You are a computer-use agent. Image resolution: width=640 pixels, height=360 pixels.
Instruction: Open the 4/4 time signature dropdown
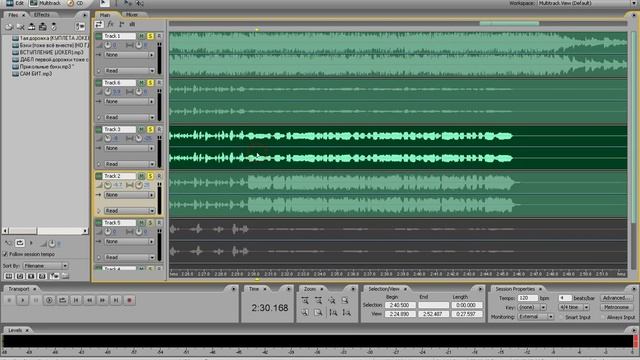573,307
